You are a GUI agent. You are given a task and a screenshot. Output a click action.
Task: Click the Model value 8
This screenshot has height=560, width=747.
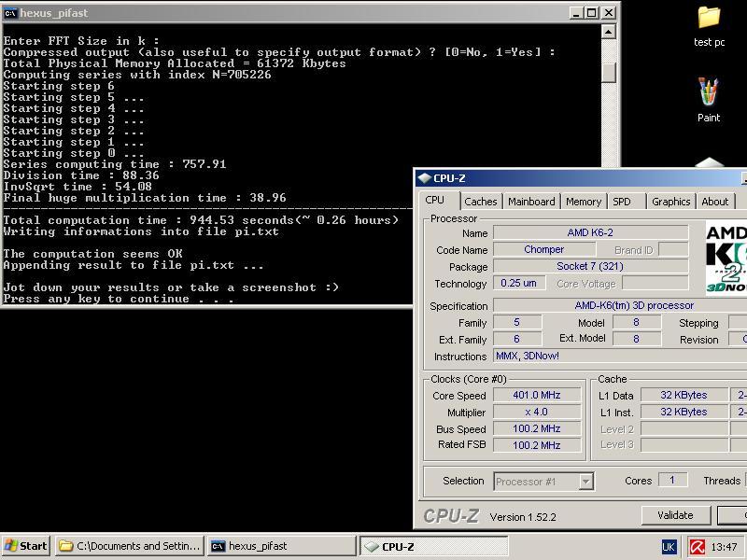pos(637,322)
